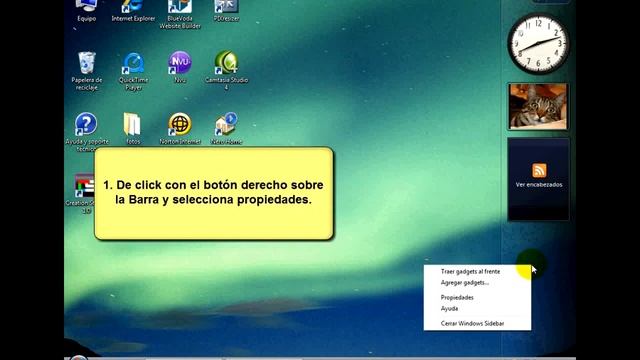Choose Traer gadgets al frente

tap(470, 271)
